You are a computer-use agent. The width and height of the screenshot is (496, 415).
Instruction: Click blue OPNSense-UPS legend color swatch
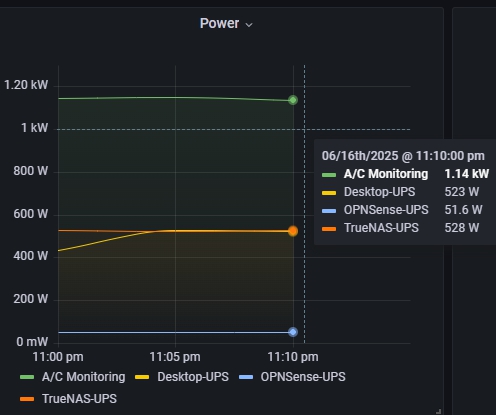246,377
